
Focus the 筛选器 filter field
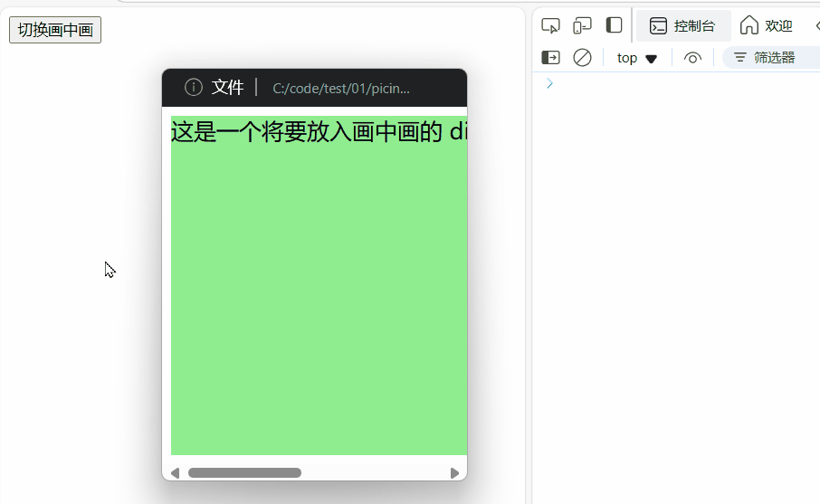click(771, 58)
